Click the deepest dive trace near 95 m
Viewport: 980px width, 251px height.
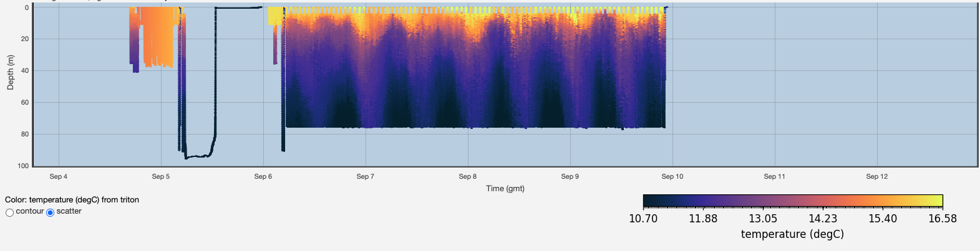pyautogui.click(x=196, y=156)
